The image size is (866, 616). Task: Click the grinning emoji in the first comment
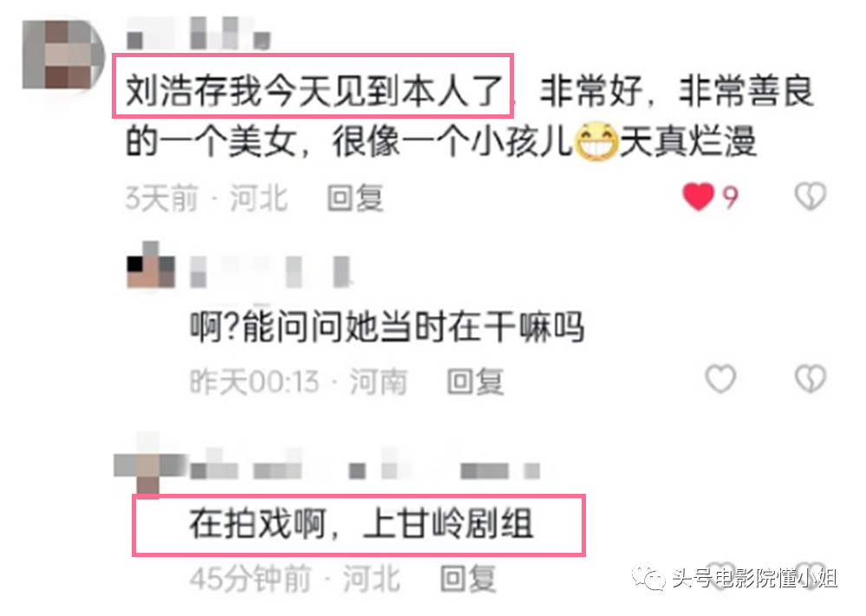tap(596, 141)
